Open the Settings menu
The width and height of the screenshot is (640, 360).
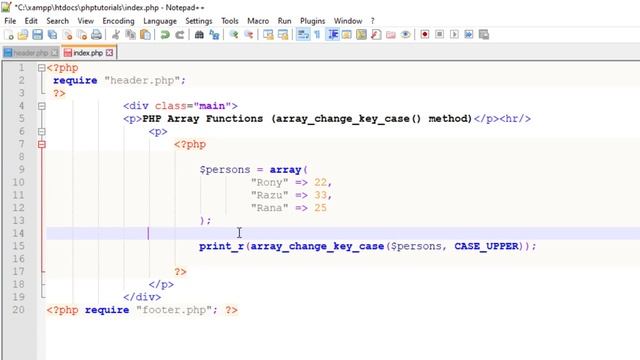pyautogui.click(x=199, y=21)
